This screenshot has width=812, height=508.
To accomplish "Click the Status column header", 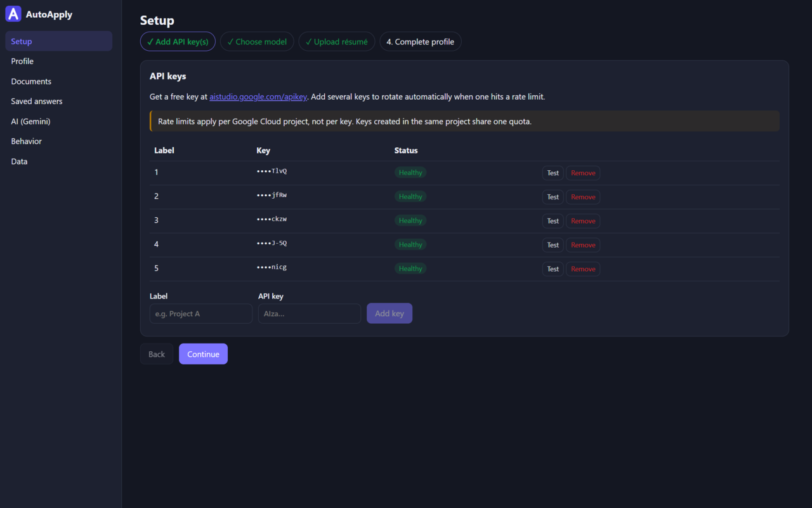I will click(406, 150).
